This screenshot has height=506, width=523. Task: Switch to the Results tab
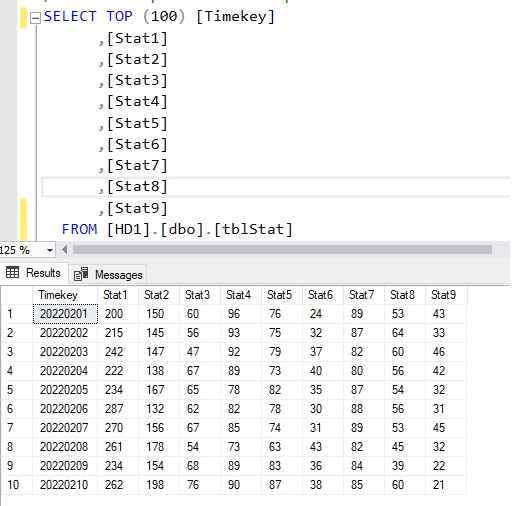pyautogui.click(x=34, y=273)
